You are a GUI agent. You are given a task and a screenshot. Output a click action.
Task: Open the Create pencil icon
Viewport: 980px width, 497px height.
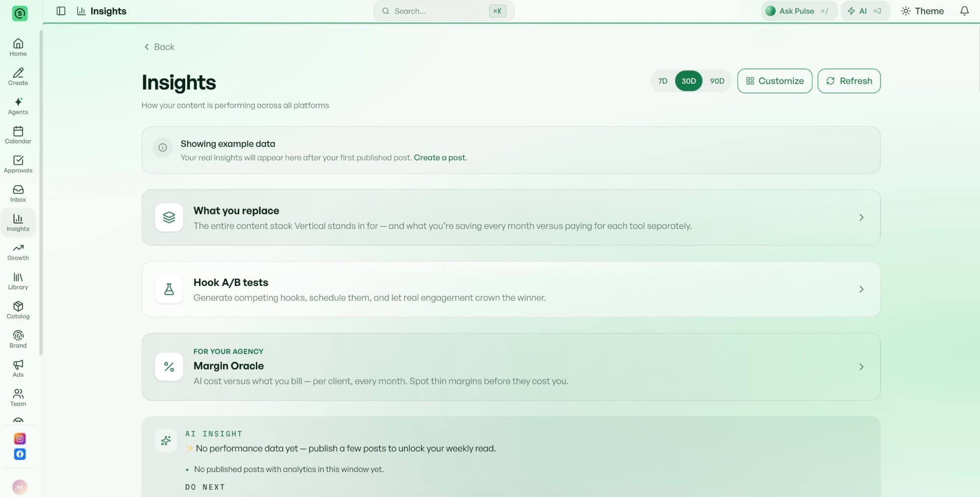coord(18,73)
